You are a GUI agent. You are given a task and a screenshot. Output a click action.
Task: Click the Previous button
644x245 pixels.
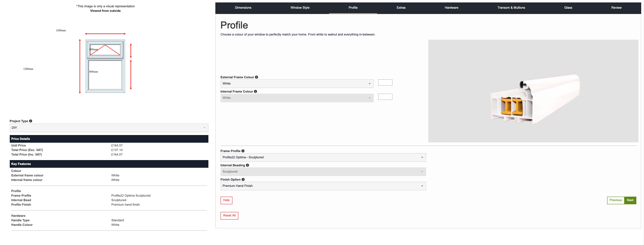click(x=615, y=200)
